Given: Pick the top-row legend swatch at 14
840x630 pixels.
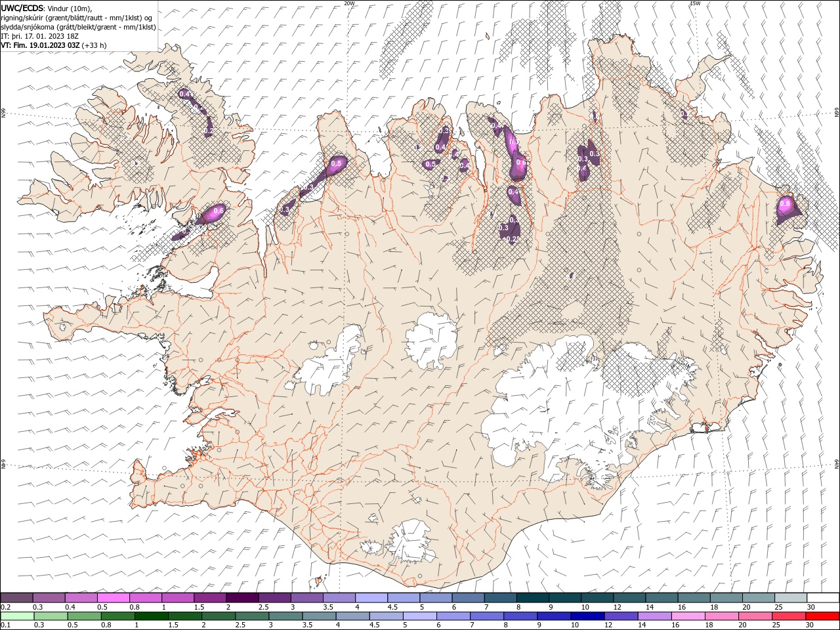Looking at the screenshot, I should (x=661, y=597).
